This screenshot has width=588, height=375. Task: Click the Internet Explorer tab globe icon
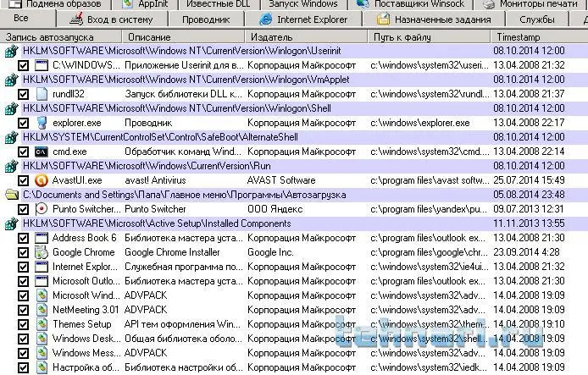pos(266,19)
